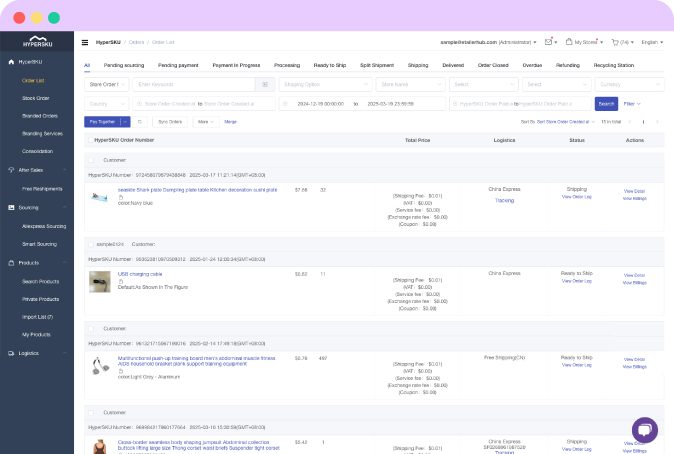The image size is (674, 454).
Task: Click the USB charging cable product thumbnail
Action: coord(99,281)
